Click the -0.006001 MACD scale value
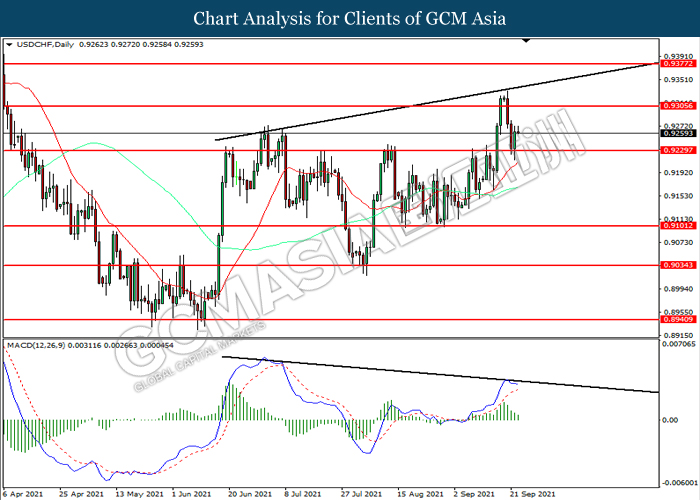This screenshot has height=500, width=700. (x=676, y=481)
